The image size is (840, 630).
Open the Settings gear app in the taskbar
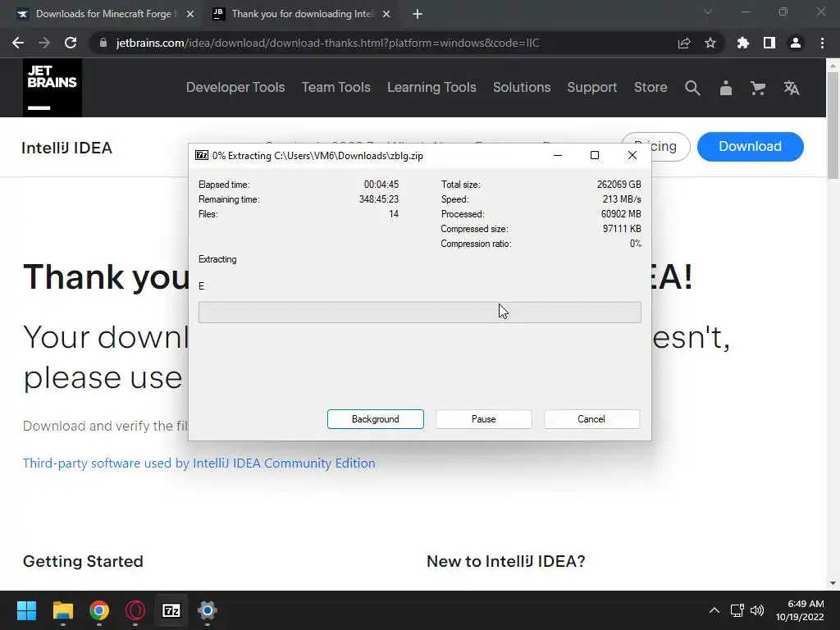[x=208, y=610]
